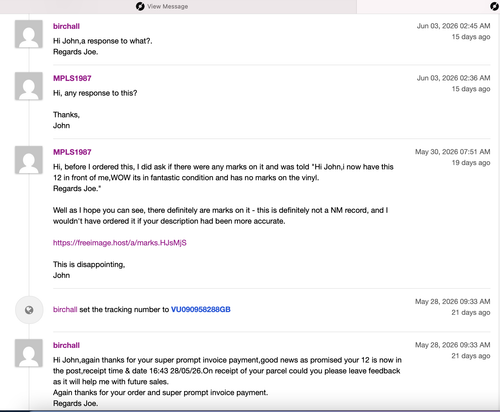Viewport: 500px width, 412px height.
Task: Open the freeimage.host marks link
Action: [120, 243]
